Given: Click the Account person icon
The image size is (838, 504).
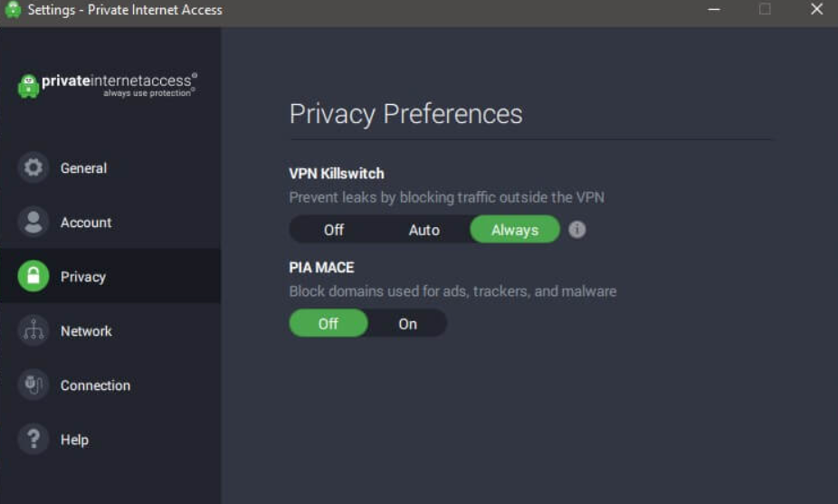Looking at the screenshot, I should click(33, 223).
